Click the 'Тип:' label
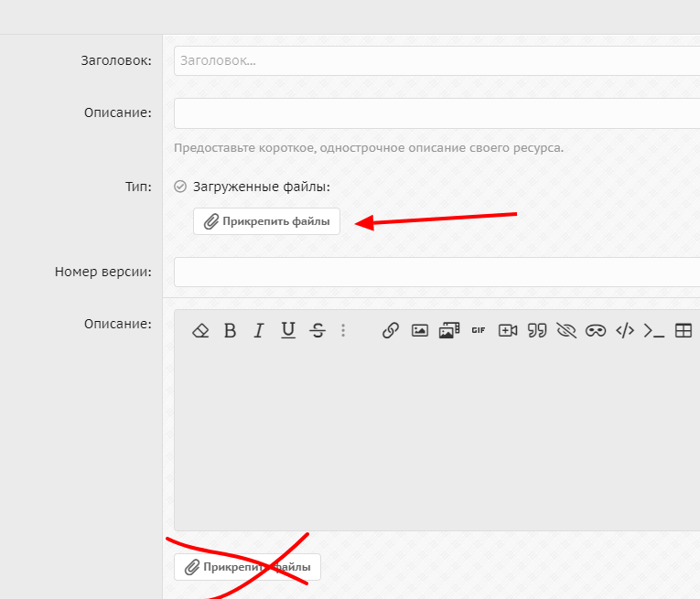 (x=138, y=187)
